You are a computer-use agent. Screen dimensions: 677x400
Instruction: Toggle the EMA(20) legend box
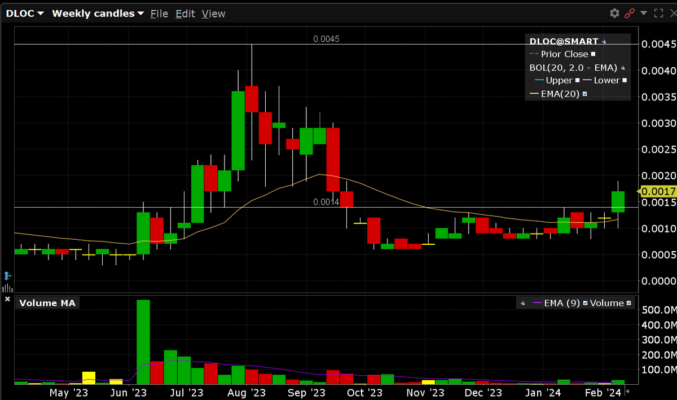click(x=584, y=94)
